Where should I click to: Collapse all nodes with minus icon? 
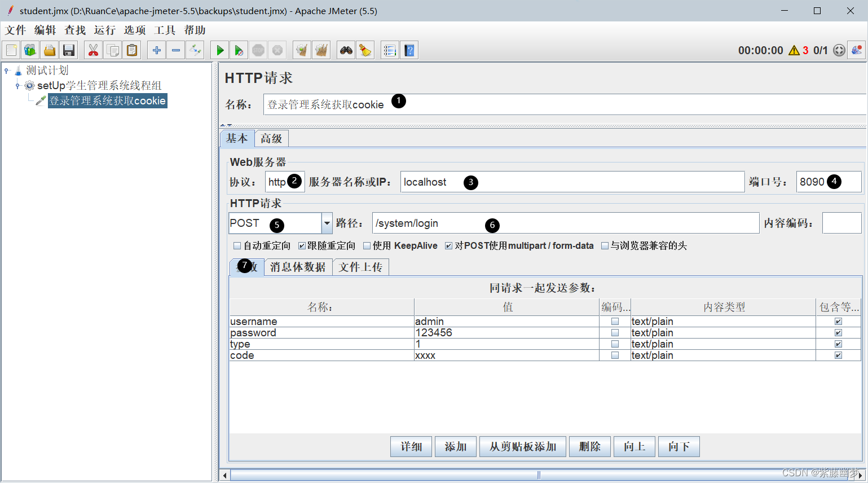pyautogui.click(x=176, y=50)
